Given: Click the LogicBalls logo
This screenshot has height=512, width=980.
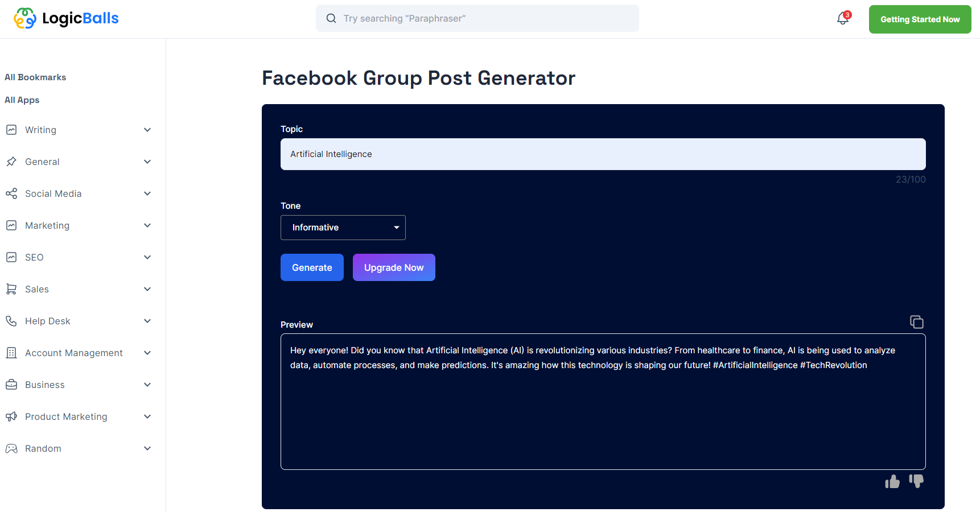Looking at the screenshot, I should pos(65,18).
